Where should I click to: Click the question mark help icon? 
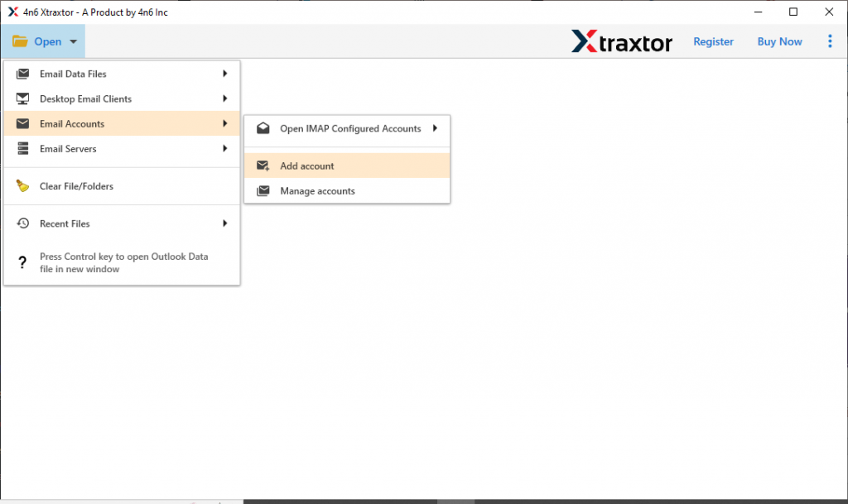click(x=23, y=262)
